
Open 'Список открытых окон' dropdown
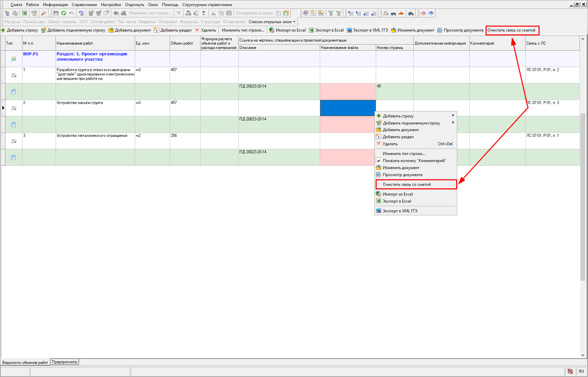tap(272, 22)
